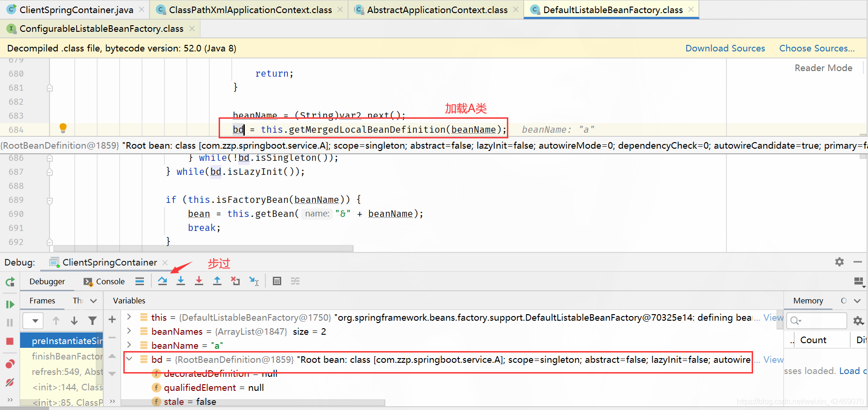Image resolution: width=868 pixels, height=410 pixels.
Task: Resume program with the green play icon
Action: point(10,304)
